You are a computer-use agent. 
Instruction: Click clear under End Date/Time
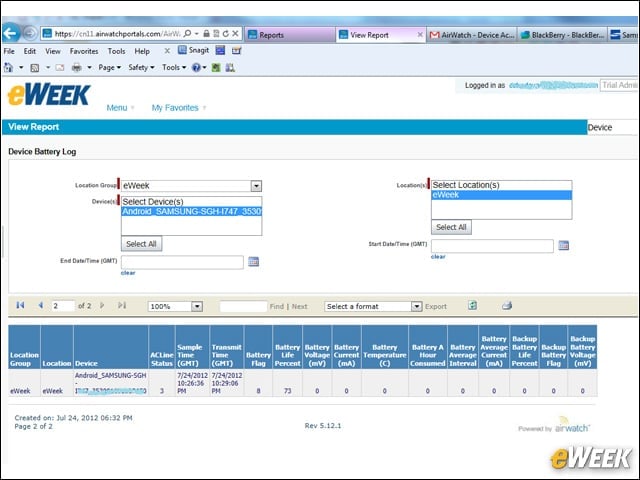[128, 273]
